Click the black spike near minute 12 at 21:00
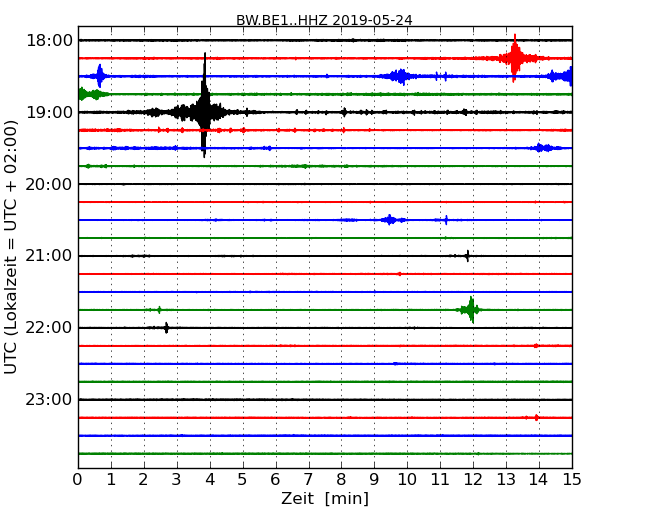The height and width of the screenshot is (520, 650). (467, 256)
